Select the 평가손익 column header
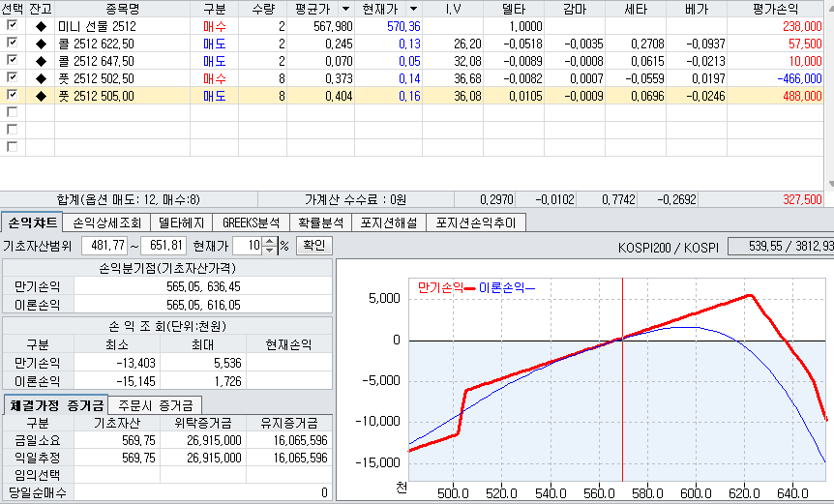Screen dimensions: 834x504 [775, 9]
